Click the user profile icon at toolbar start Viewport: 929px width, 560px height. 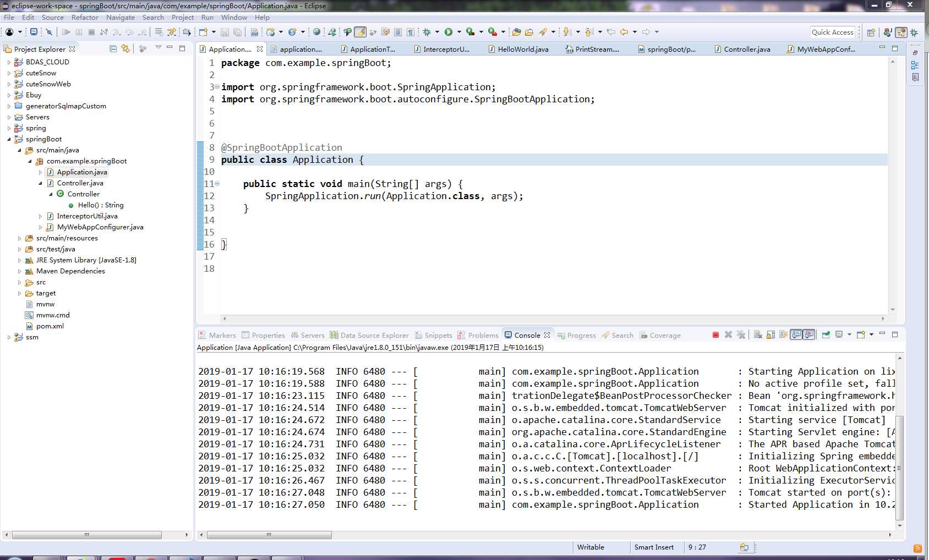pos(9,32)
